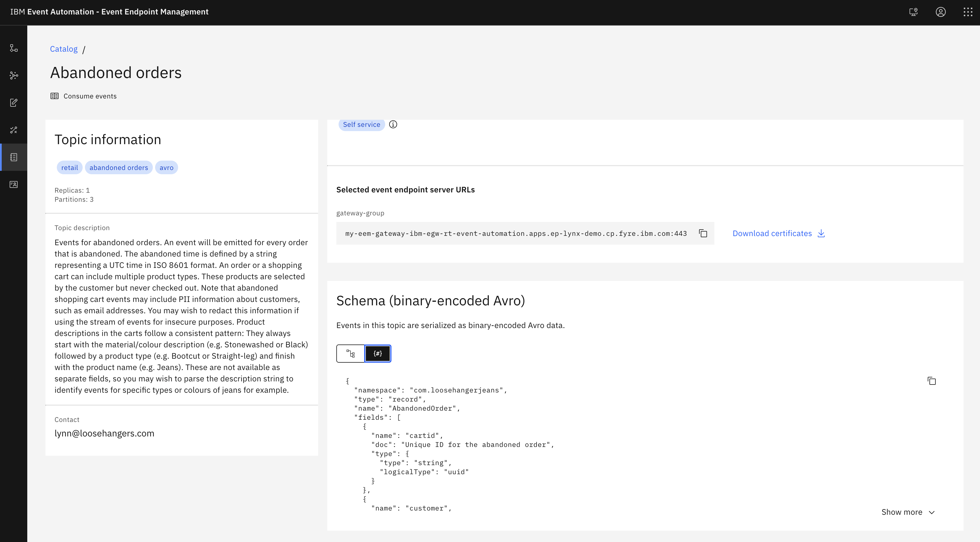Click the Consume events button
This screenshot has width=980, height=542.
coord(84,96)
